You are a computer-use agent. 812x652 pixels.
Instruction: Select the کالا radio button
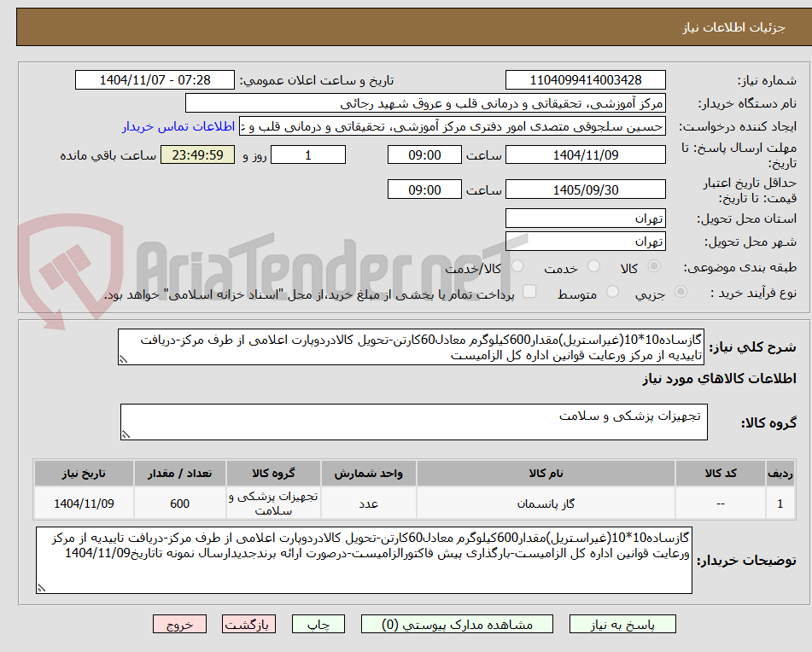click(x=654, y=266)
